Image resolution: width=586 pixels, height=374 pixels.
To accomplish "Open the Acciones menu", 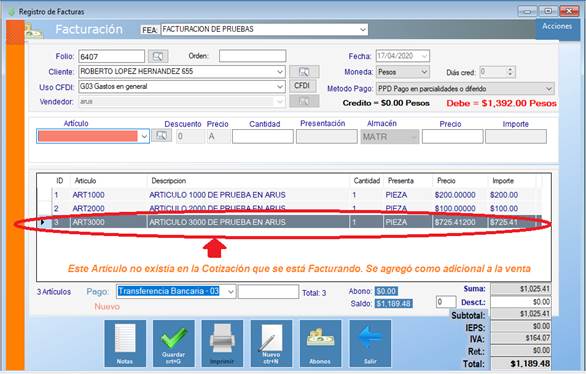I will coord(557,26).
